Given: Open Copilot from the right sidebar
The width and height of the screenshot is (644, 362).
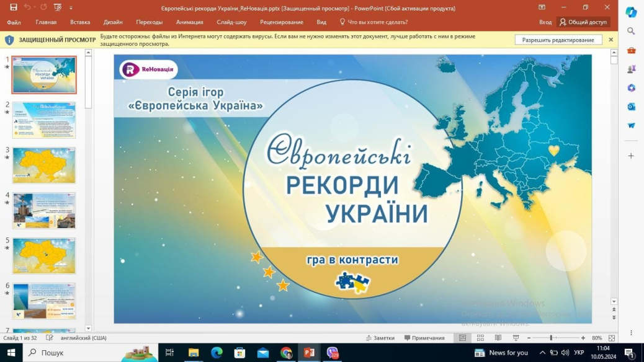Looking at the screenshot, I should [x=631, y=12].
